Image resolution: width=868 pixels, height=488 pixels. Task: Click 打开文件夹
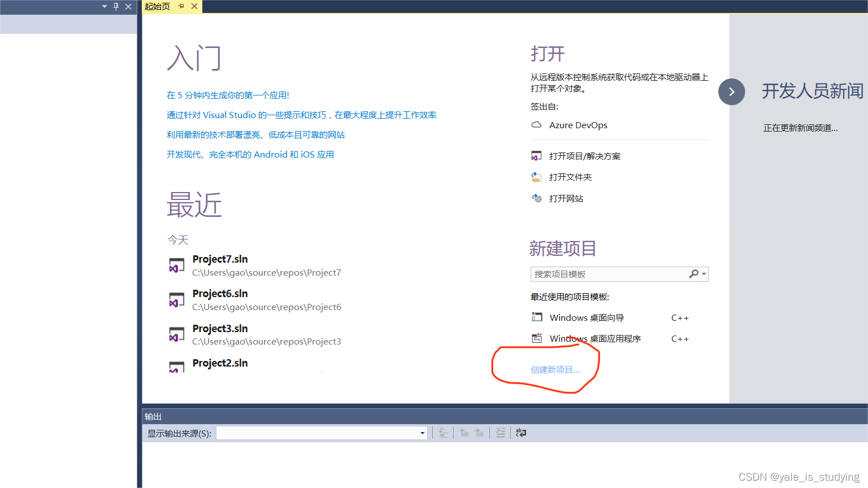point(570,177)
